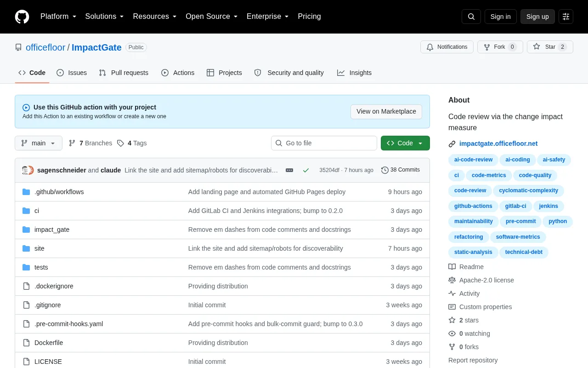Screen dimensions: 588x368
Task: Click the green check commit status icon
Action: coord(306,170)
